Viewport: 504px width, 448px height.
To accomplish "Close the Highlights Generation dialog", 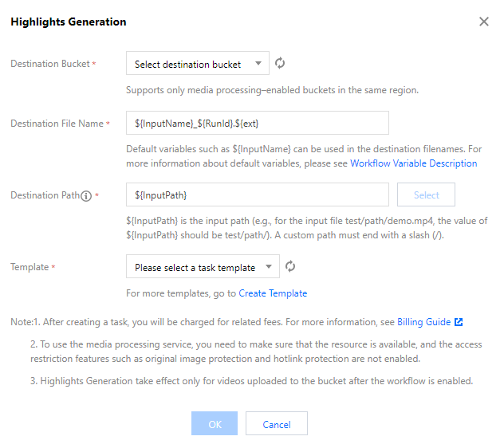I will pos(484,22).
